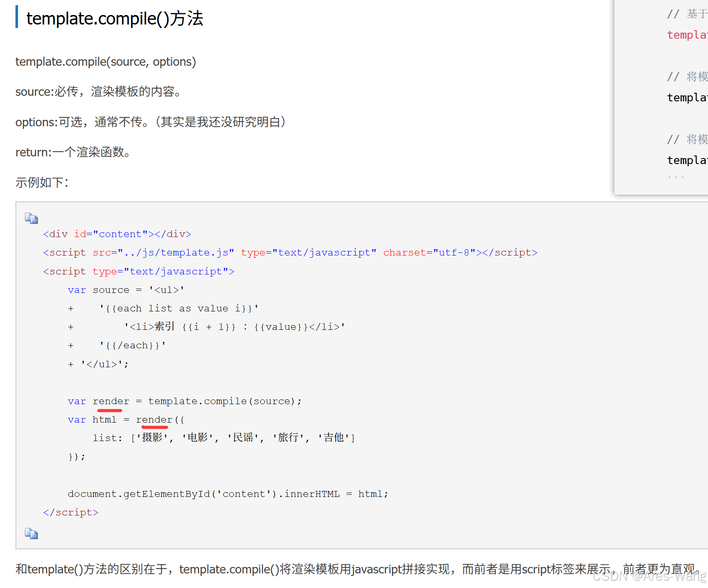Click the script src="../js/template.js" code line
708x588 pixels.
[x=290, y=253]
